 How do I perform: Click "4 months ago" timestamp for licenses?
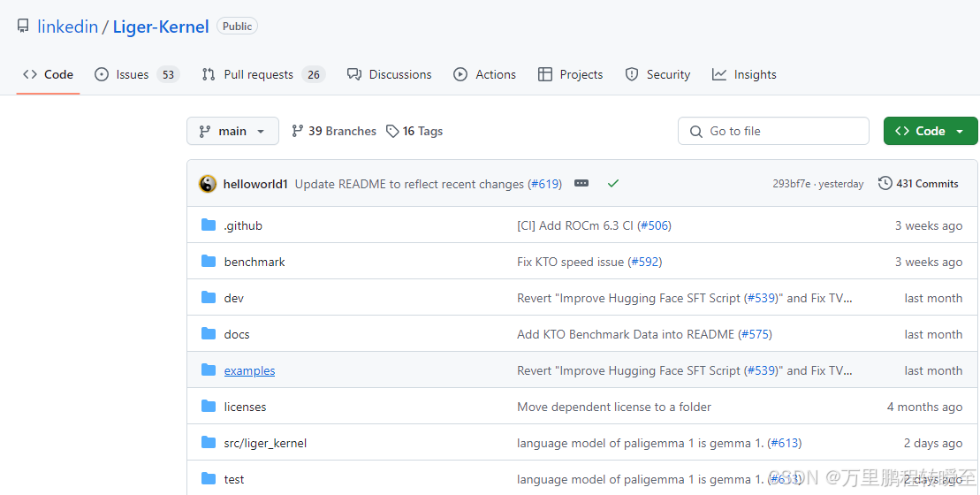coord(924,407)
